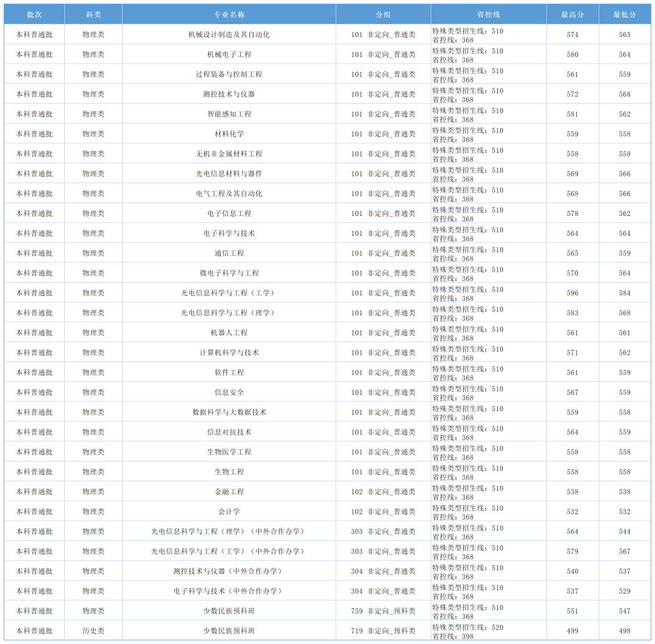Click the 批次 column header

[34, 14]
